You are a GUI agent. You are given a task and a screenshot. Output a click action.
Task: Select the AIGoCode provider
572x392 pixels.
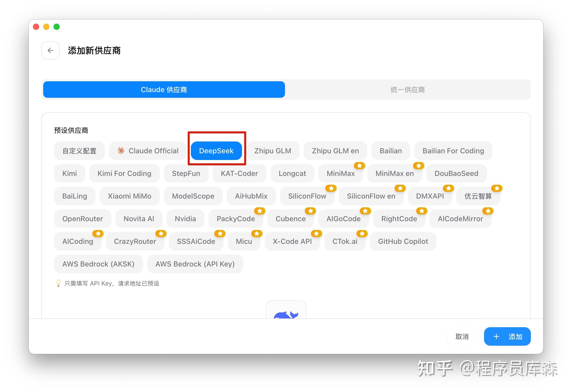pos(344,219)
